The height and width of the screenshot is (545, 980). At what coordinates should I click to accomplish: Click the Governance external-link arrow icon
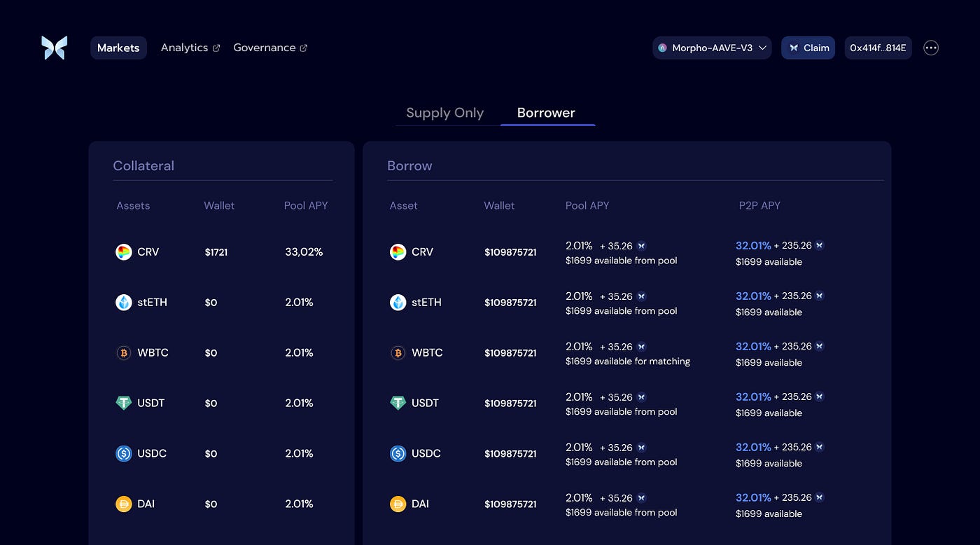[x=304, y=48]
